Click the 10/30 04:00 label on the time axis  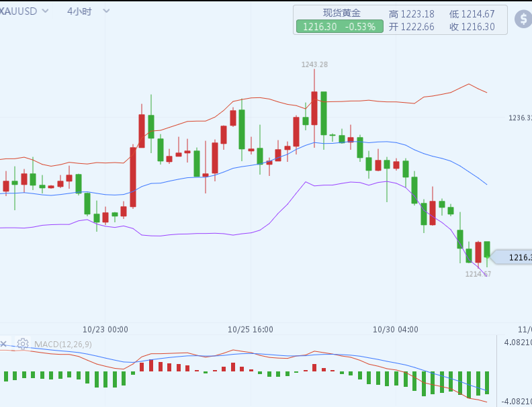[x=396, y=329]
